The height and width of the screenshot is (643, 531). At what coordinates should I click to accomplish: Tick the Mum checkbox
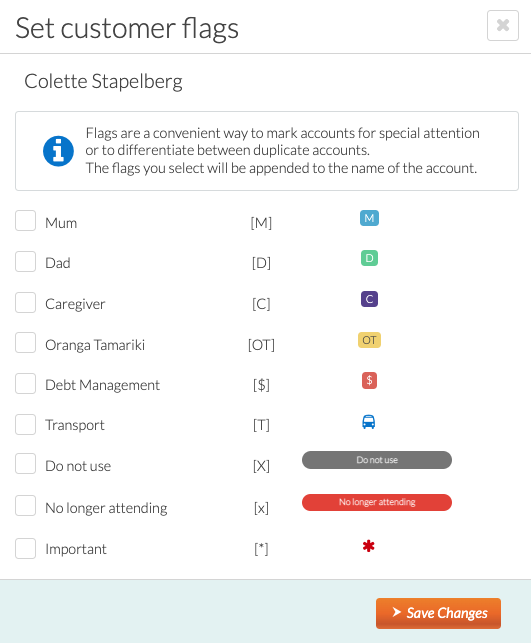pos(25,221)
